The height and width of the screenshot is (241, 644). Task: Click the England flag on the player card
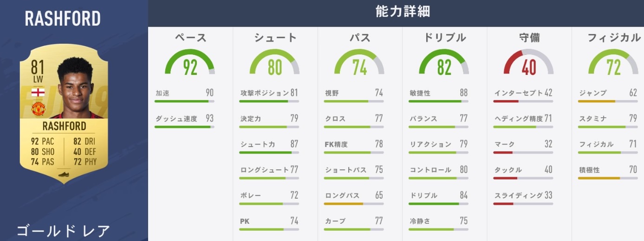click(38, 93)
